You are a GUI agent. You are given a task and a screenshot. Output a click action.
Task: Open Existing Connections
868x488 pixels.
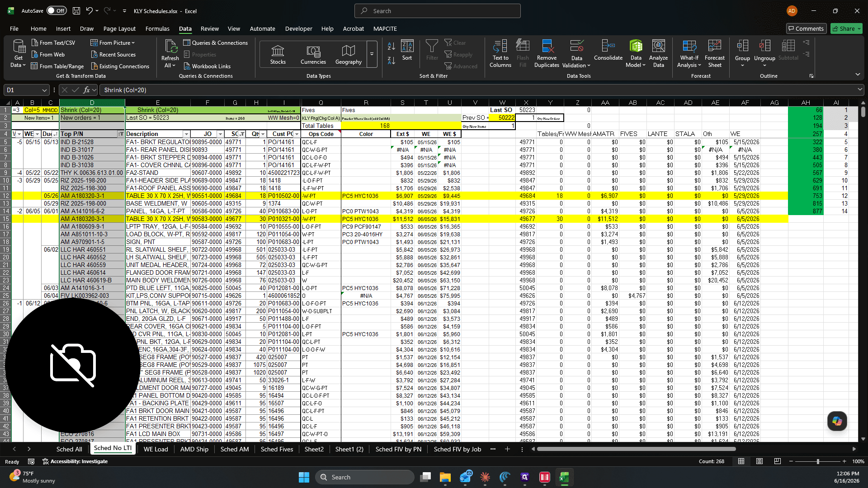(120, 66)
